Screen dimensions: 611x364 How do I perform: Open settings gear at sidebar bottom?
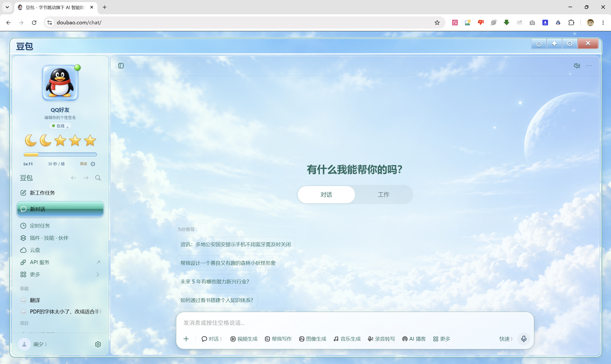pyautogui.click(x=98, y=344)
